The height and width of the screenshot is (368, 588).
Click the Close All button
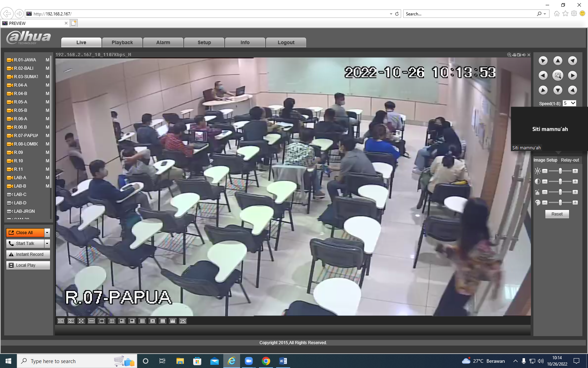(x=25, y=233)
